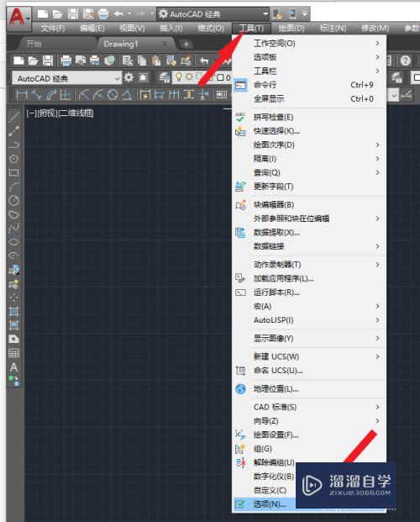Select Table tool in draw toolbar
This screenshot has width=420, height=522.
[13, 353]
